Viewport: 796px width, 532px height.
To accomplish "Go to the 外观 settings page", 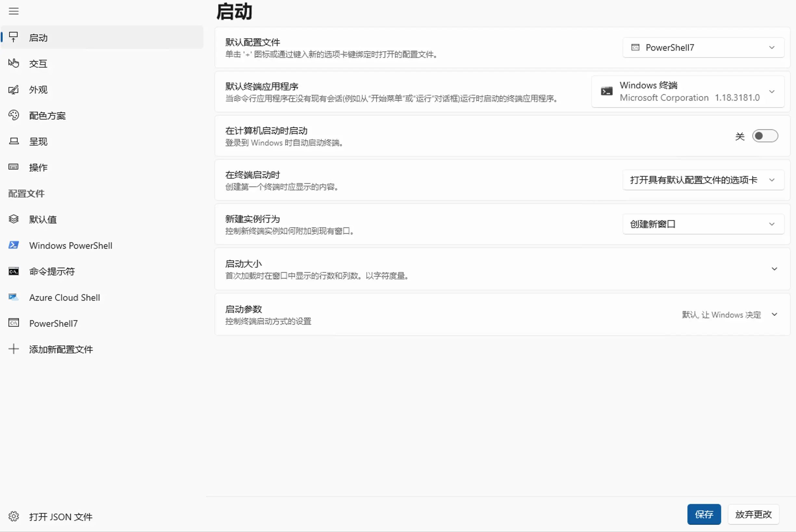I will (x=102, y=90).
